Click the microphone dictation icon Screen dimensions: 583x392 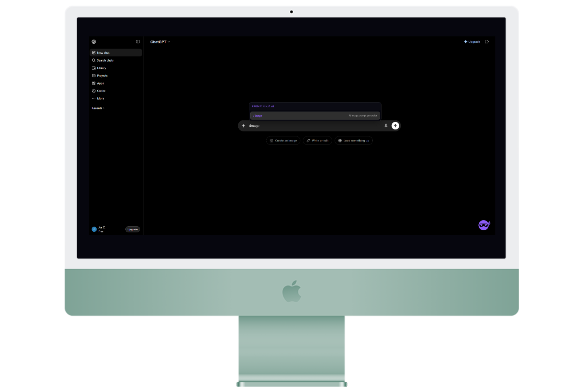(386, 126)
